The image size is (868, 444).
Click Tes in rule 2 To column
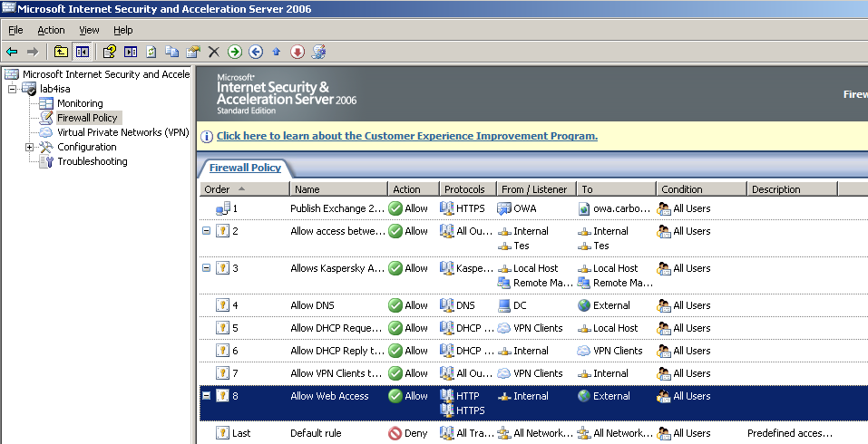pos(601,246)
